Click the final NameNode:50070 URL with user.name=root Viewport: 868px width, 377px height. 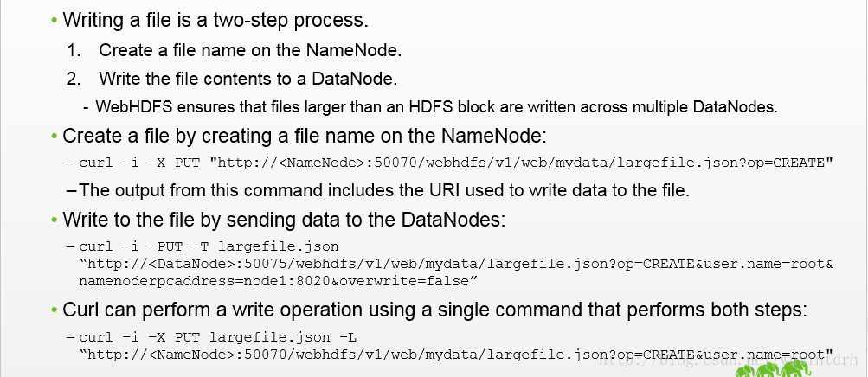tap(457, 355)
